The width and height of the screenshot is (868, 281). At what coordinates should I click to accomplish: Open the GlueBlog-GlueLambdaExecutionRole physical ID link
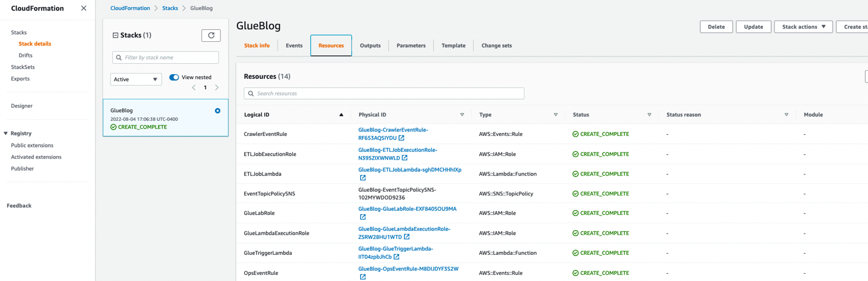coord(404,233)
